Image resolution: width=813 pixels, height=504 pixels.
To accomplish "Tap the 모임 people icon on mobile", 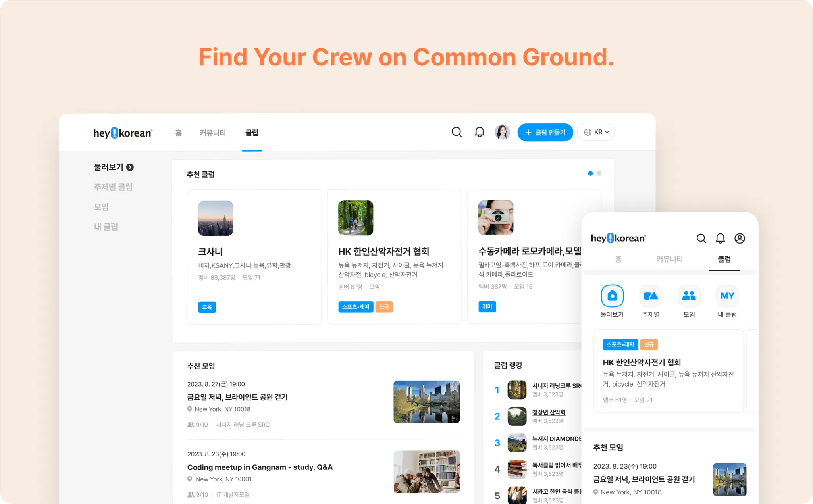I will (689, 296).
